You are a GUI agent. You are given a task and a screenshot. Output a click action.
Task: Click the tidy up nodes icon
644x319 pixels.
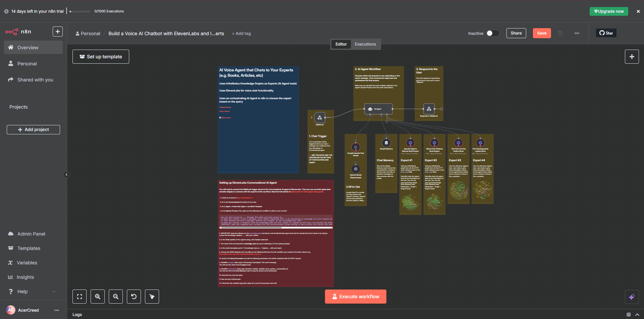(152, 297)
